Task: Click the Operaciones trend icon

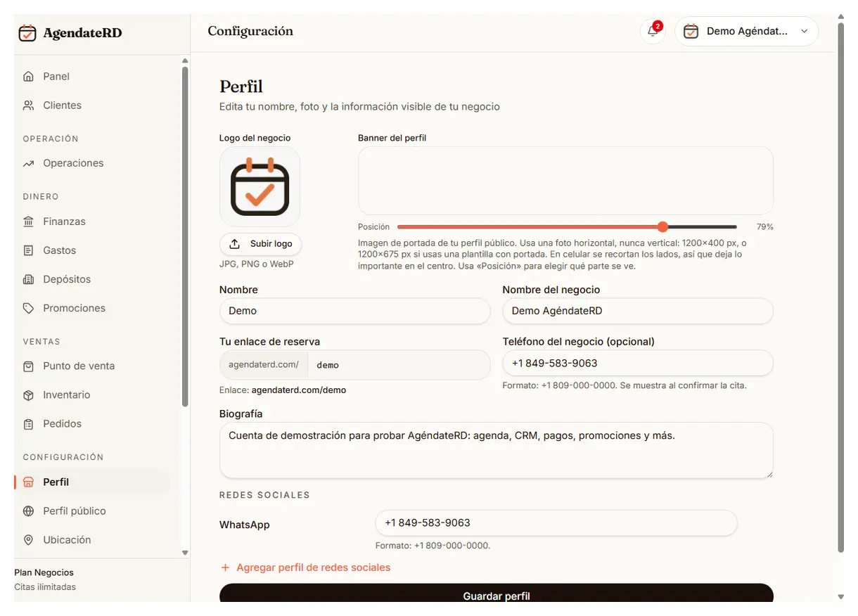Action: pos(28,163)
